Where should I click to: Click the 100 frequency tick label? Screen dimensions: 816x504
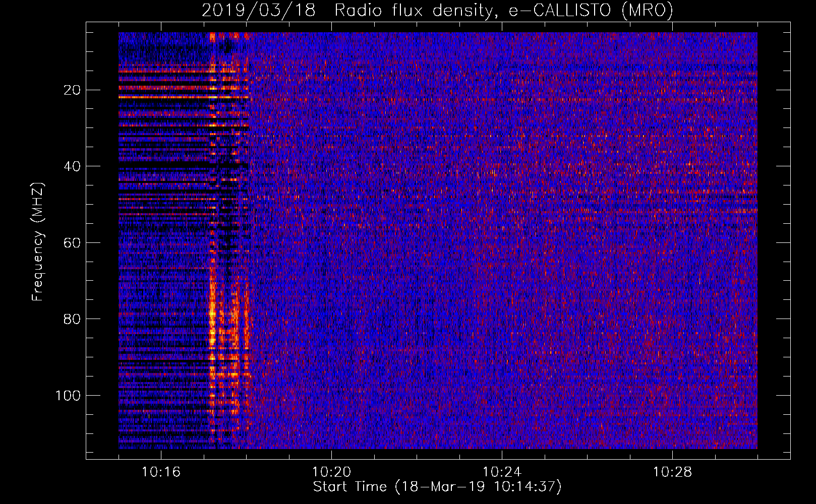click(68, 396)
